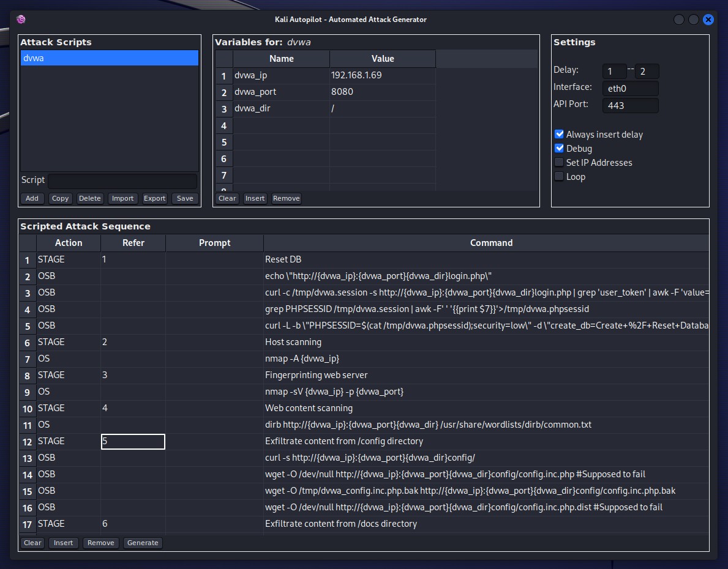Click the Value column header in variables

[383, 59]
